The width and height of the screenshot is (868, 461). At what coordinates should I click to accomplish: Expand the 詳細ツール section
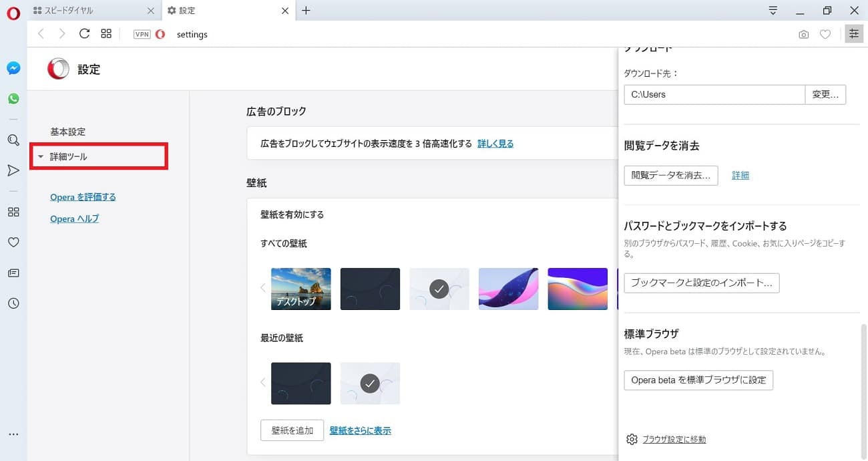pos(69,157)
